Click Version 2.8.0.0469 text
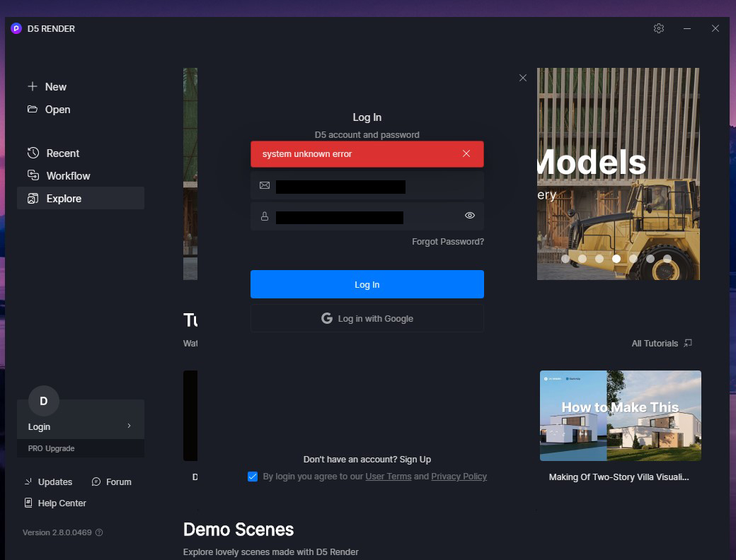736x560 pixels. (57, 532)
